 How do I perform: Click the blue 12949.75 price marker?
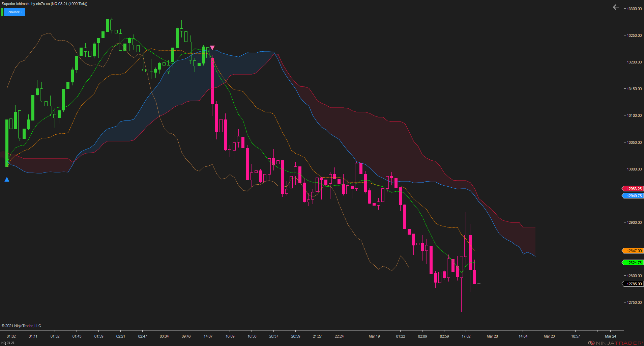633,196
